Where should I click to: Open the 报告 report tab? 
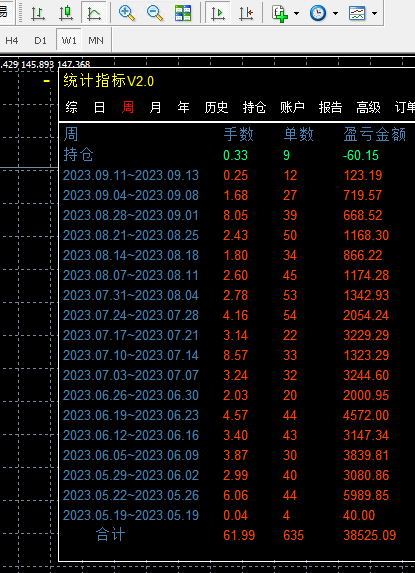(x=330, y=107)
